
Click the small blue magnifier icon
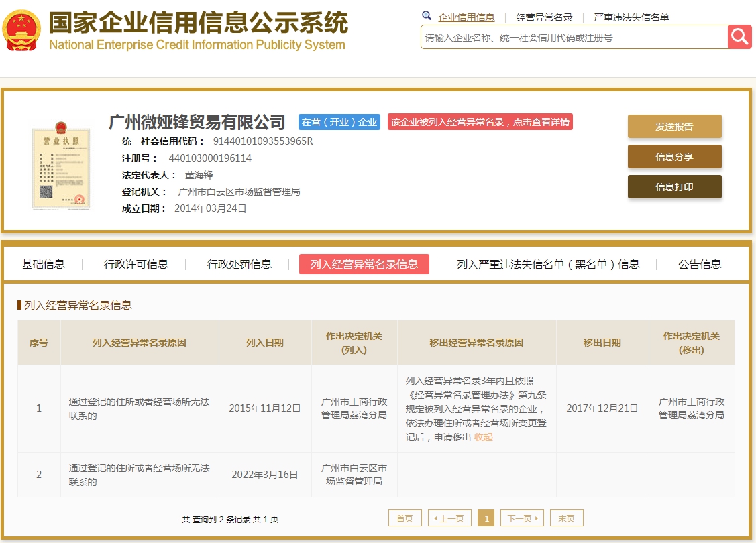426,15
